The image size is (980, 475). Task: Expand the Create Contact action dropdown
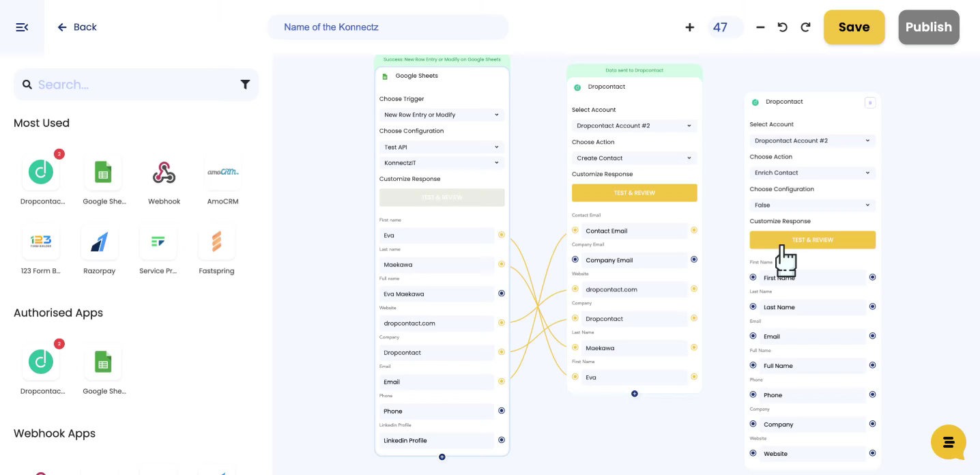[635, 158]
